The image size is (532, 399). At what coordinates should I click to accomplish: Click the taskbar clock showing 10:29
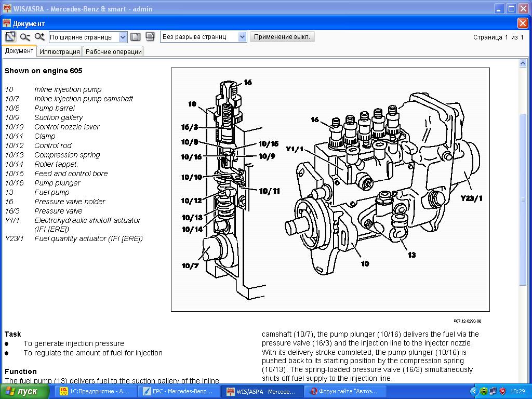(517, 392)
